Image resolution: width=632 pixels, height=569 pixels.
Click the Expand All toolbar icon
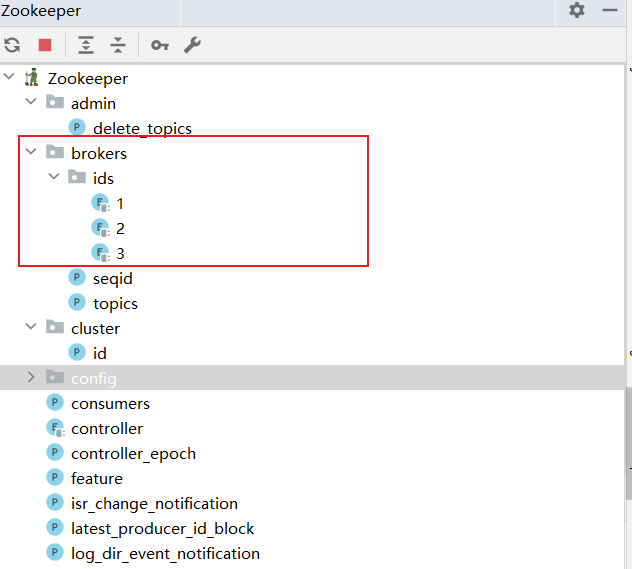click(x=86, y=45)
